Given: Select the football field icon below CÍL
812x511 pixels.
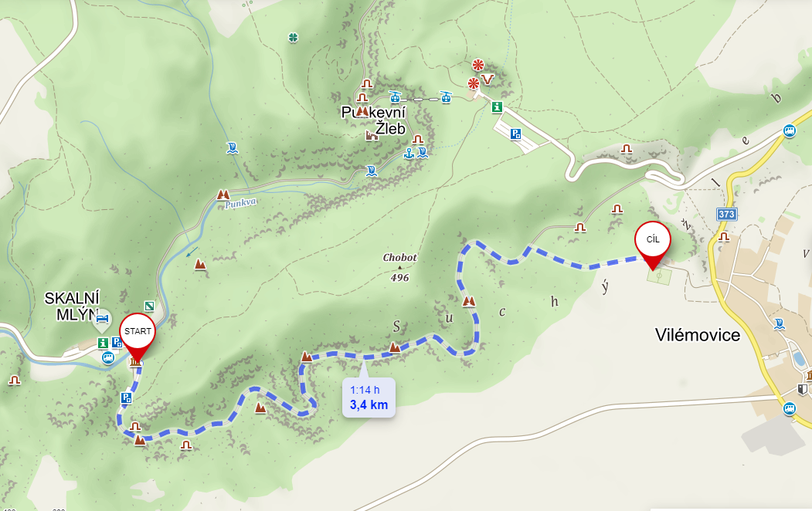Looking at the screenshot, I should tap(659, 276).
